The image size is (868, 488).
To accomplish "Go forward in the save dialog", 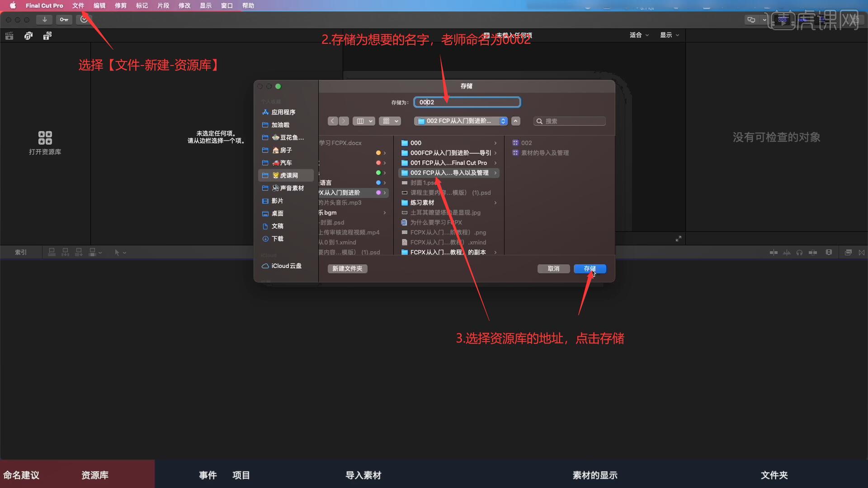I will pyautogui.click(x=344, y=121).
